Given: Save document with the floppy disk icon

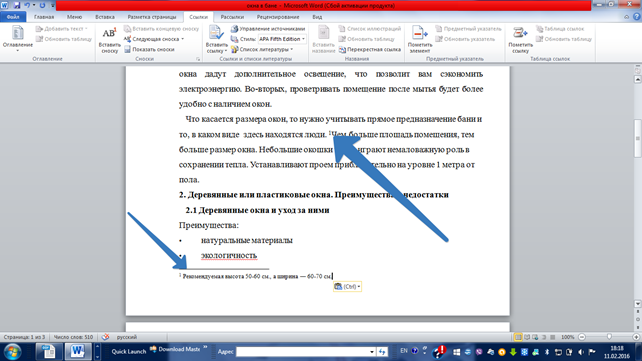Looking at the screenshot, I should pyautogui.click(x=17, y=5).
